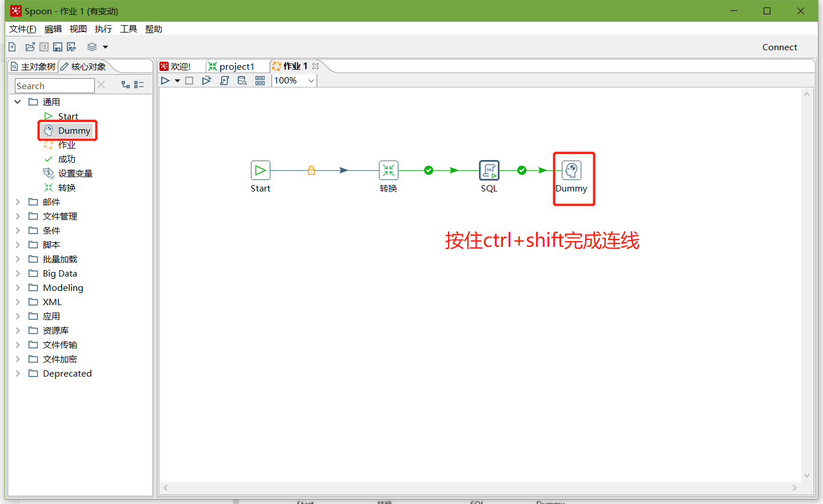Viewport: 823px width, 504px height.
Task: Close the 作业 1 tab
Action: [x=315, y=66]
